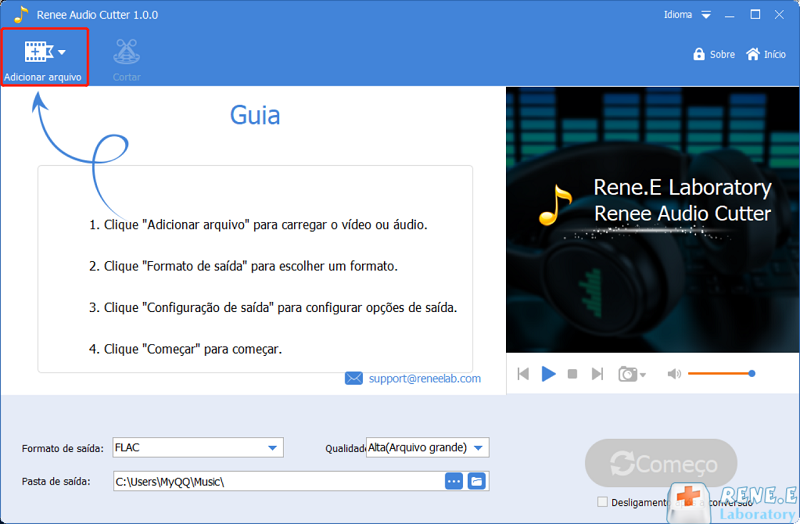Screen dimensions: 800x524
Task: Click the preview video thumbnail area
Action: [653, 220]
